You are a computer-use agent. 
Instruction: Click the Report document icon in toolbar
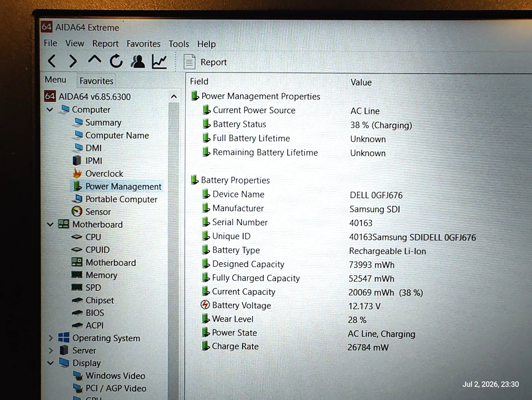click(x=189, y=62)
